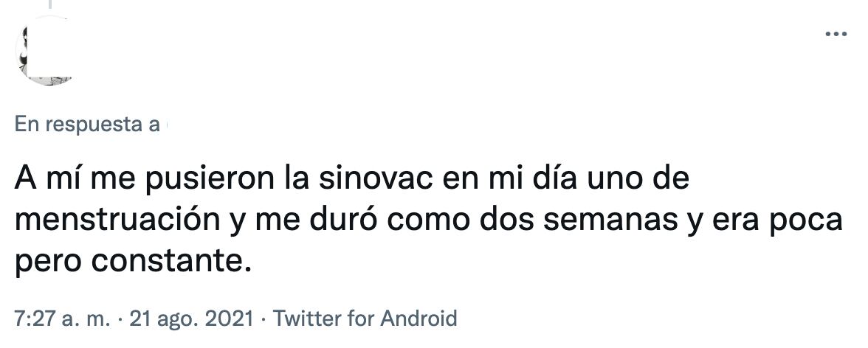Image resolution: width=868 pixels, height=348 pixels.
Task: Click the "En respuesta a" label
Action: (87, 125)
